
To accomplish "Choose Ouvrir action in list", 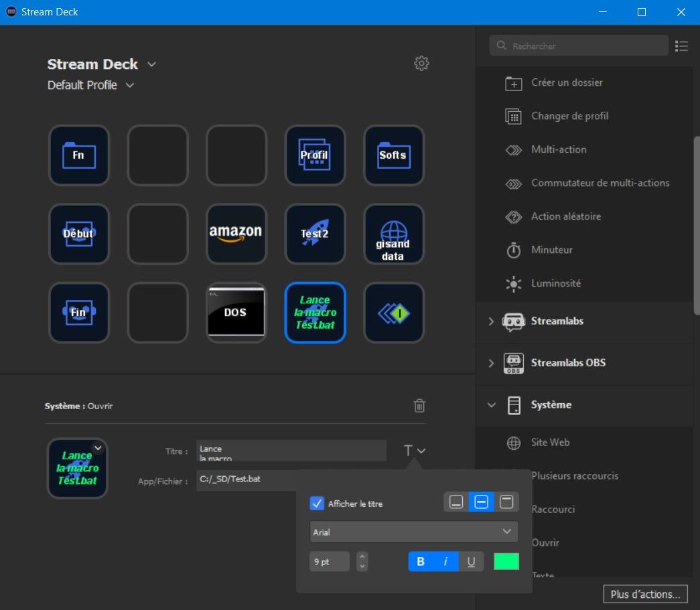I will (x=545, y=542).
